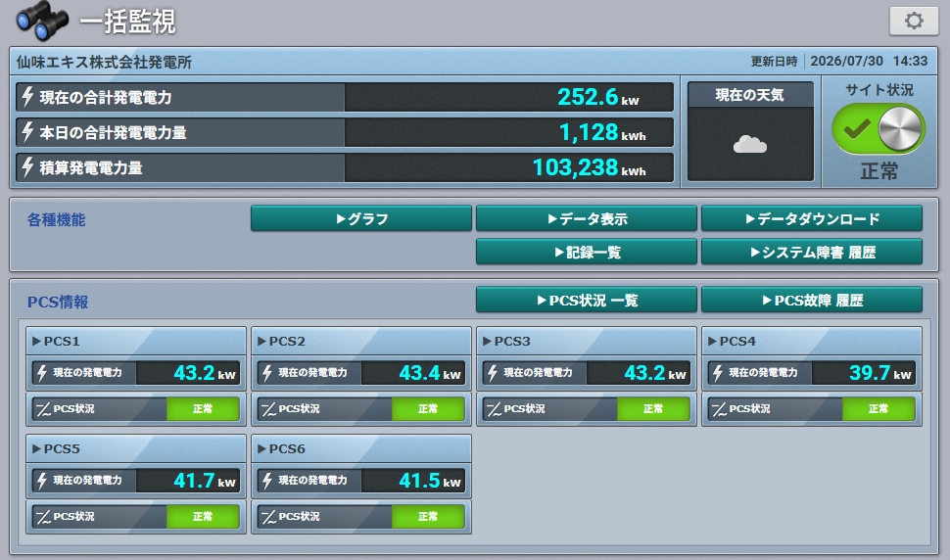Image resolution: width=950 pixels, height=560 pixels.
Task: Click PCS2 lightning power icon
Action: pyautogui.click(x=267, y=373)
